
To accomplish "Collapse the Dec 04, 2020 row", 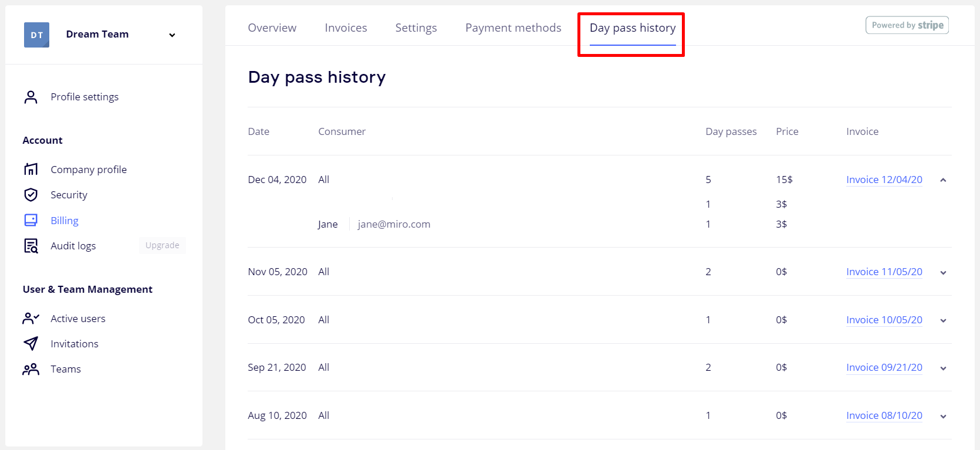I will (x=943, y=180).
